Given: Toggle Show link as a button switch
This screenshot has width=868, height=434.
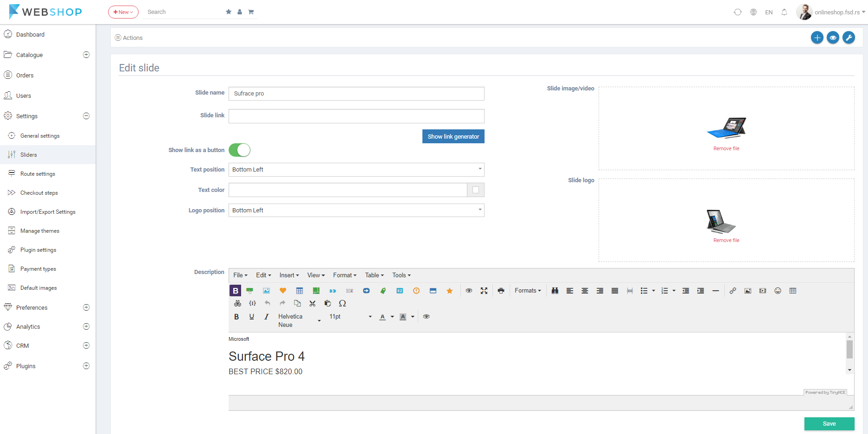Looking at the screenshot, I should click(x=239, y=150).
